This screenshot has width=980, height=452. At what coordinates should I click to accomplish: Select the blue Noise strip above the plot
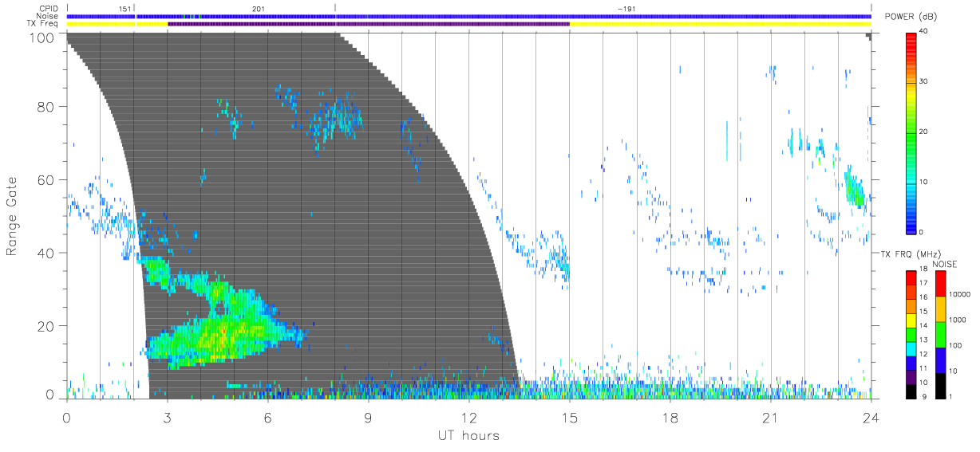point(468,16)
